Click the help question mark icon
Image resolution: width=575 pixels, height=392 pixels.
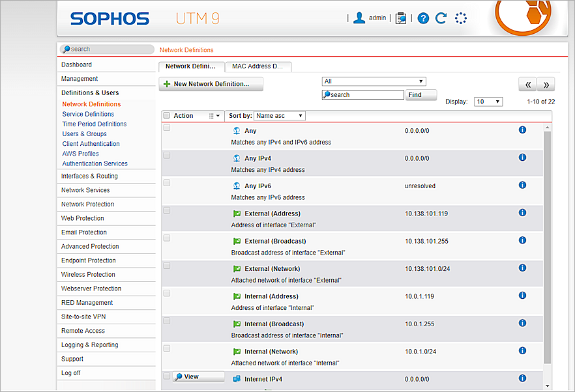pyautogui.click(x=423, y=18)
